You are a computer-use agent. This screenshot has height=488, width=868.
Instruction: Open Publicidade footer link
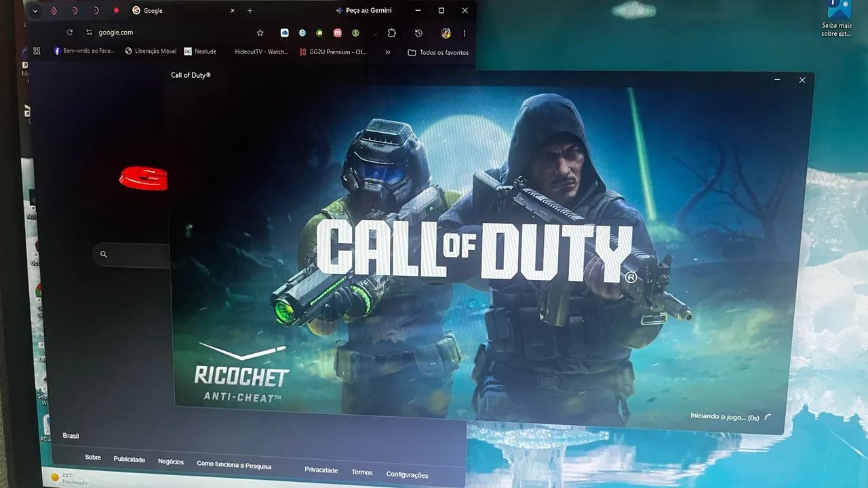[x=130, y=460]
